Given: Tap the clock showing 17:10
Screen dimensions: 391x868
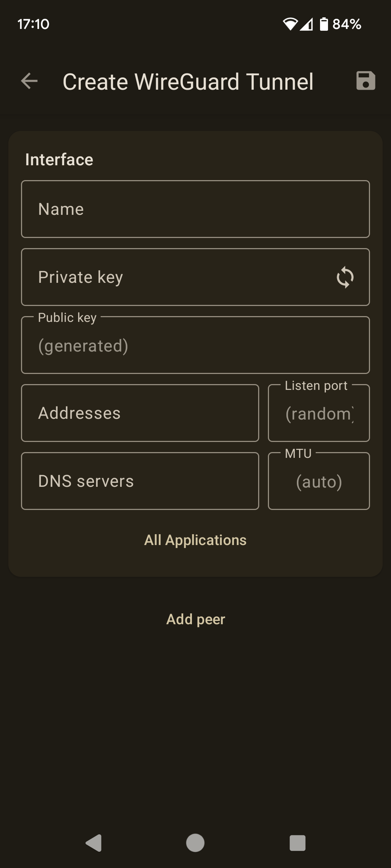Looking at the screenshot, I should click(33, 24).
